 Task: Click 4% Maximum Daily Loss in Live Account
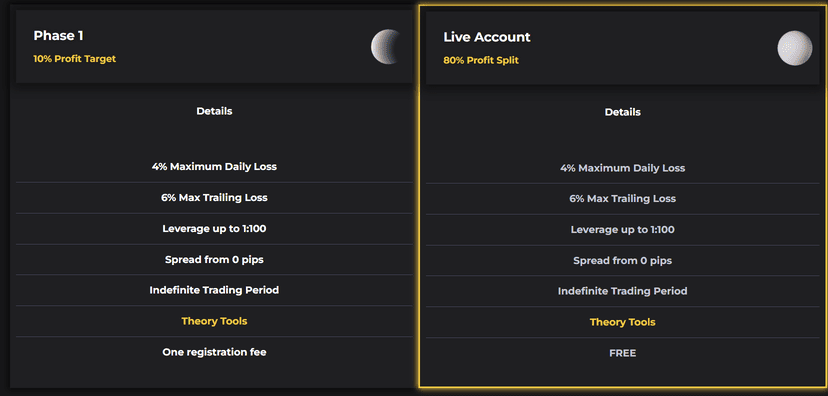pos(623,168)
